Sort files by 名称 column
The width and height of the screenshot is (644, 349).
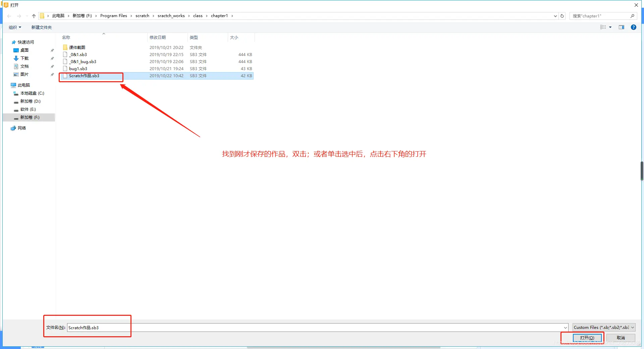click(x=66, y=37)
